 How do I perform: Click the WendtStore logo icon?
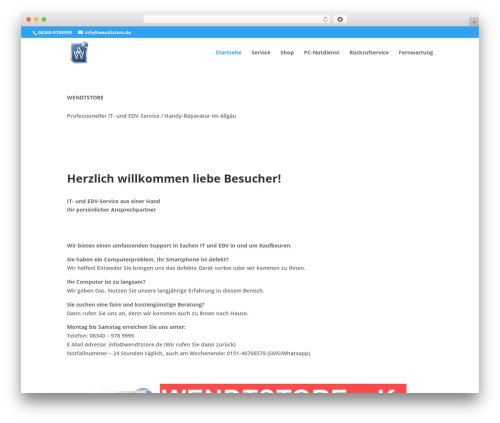point(79,53)
